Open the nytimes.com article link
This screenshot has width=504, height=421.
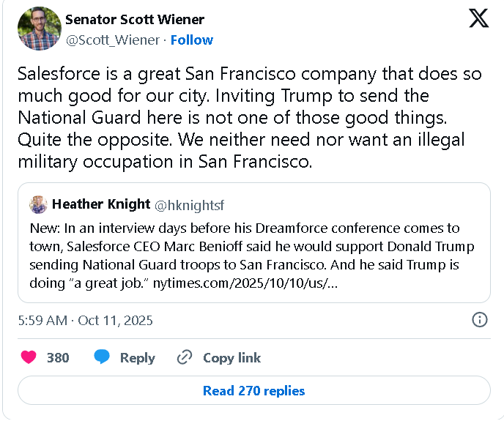pyautogui.click(x=246, y=283)
